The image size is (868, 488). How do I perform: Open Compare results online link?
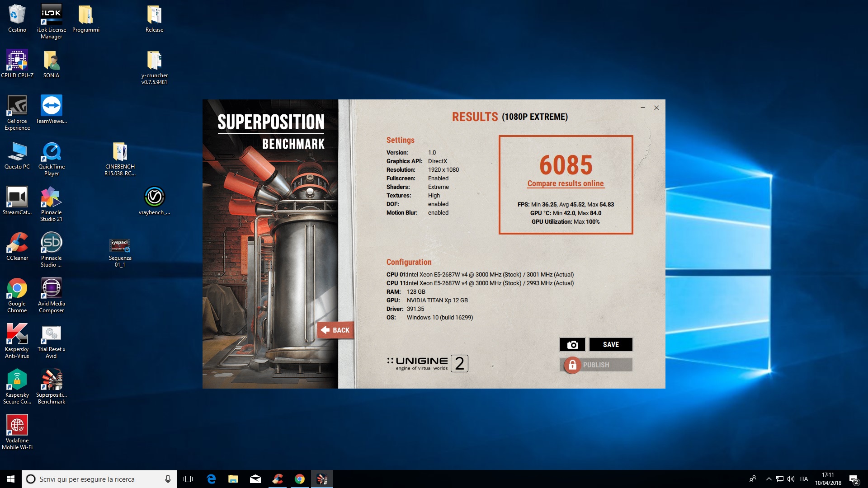click(x=566, y=183)
